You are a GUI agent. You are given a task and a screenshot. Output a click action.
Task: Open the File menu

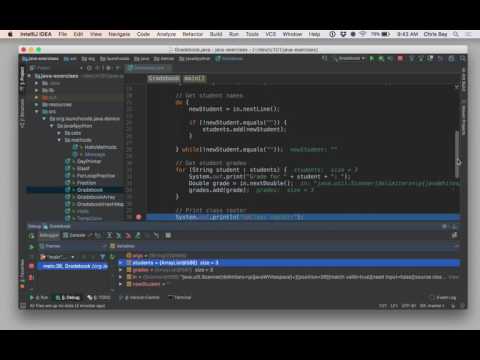coord(63,34)
